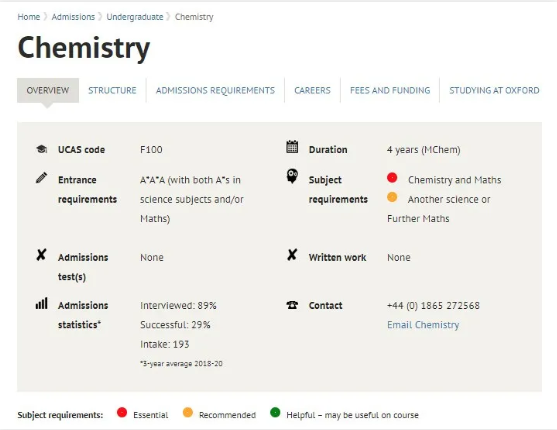This screenshot has height=430, width=557.
Task: Click the calendar icon beside Duration
Action: point(292,147)
